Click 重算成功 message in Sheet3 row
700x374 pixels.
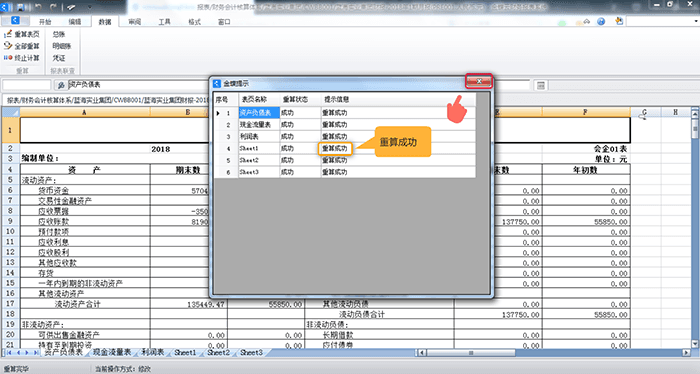[x=335, y=172]
